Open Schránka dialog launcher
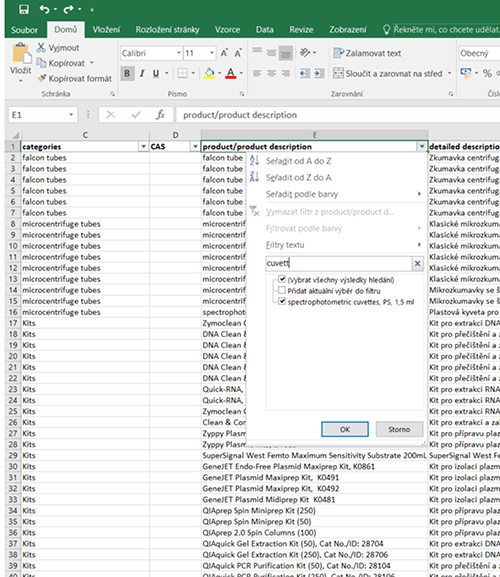The height and width of the screenshot is (577, 500). click(112, 94)
